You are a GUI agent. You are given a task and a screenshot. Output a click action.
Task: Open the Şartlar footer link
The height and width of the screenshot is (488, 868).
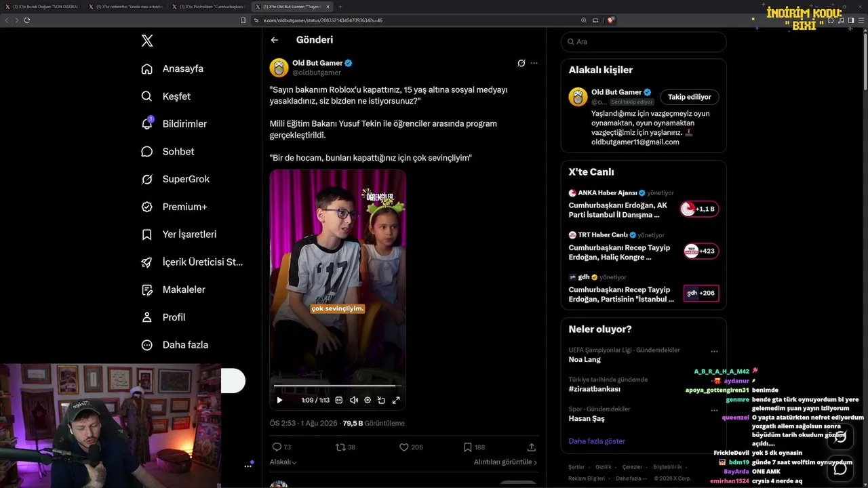click(x=576, y=467)
